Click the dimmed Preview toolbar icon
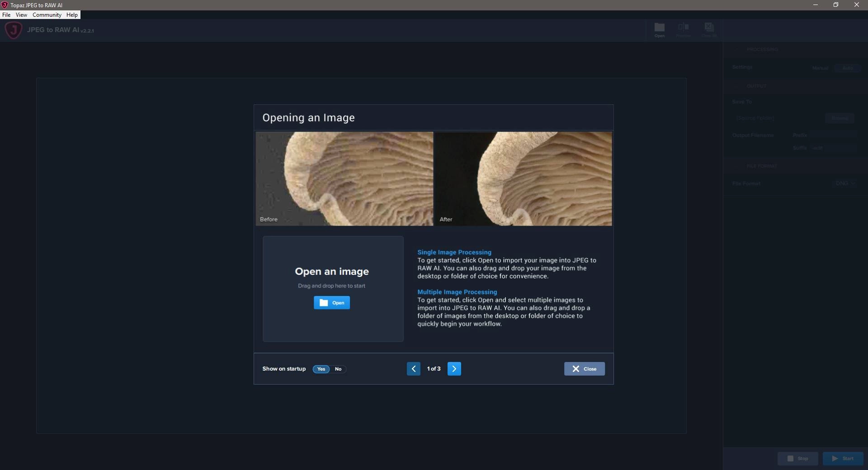Image resolution: width=868 pixels, height=470 pixels. coord(684,30)
